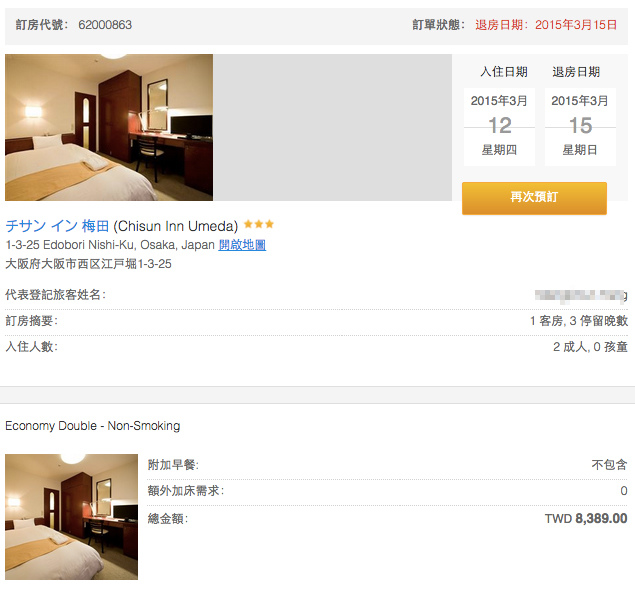Click the large hotel room photo
The width and height of the screenshot is (635, 589).
(x=109, y=127)
